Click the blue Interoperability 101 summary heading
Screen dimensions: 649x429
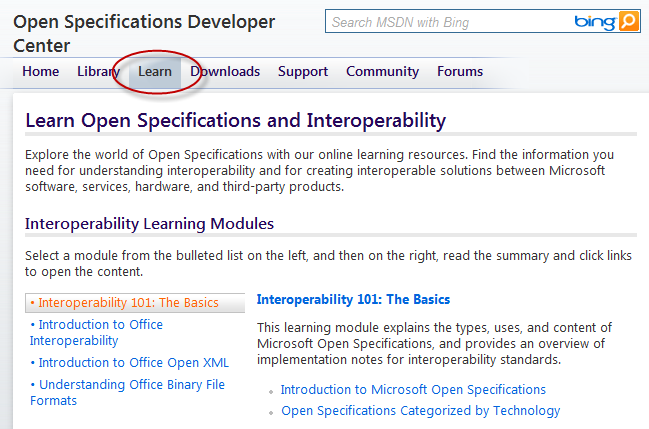(x=353, y=299)
